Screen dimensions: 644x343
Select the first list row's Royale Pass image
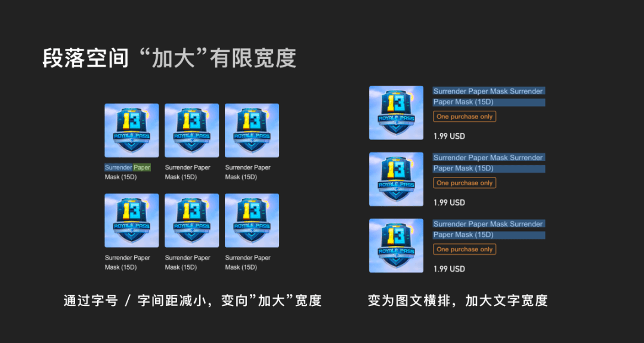point(396,113)
